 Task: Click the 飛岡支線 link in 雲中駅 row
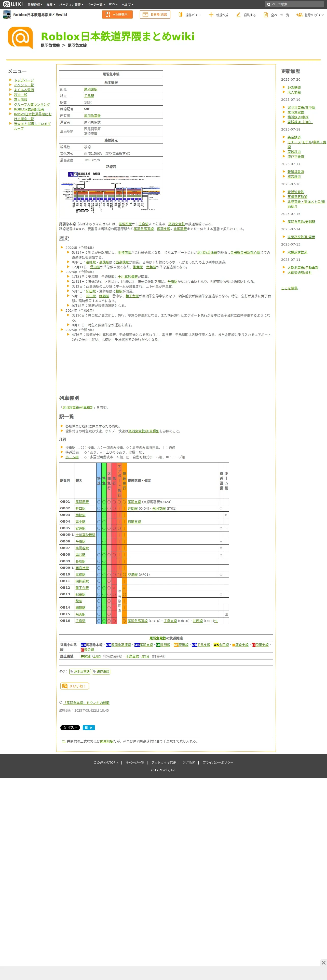click(x=134, y=522)
